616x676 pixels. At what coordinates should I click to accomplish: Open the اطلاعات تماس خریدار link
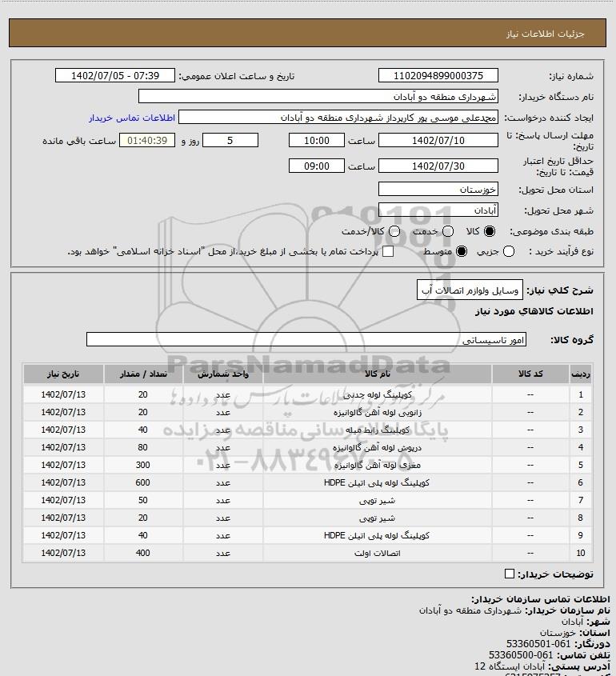click(132, 118)
